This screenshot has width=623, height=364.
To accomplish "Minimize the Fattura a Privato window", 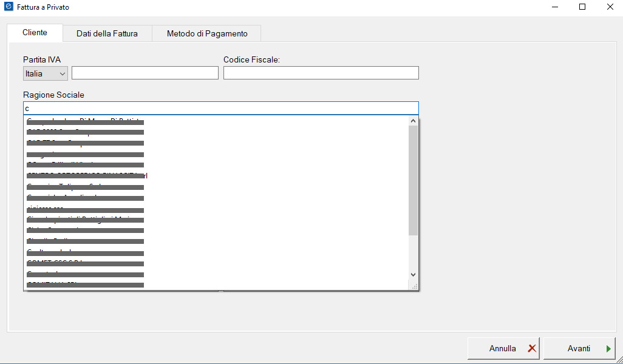I will tap(554, 7).
